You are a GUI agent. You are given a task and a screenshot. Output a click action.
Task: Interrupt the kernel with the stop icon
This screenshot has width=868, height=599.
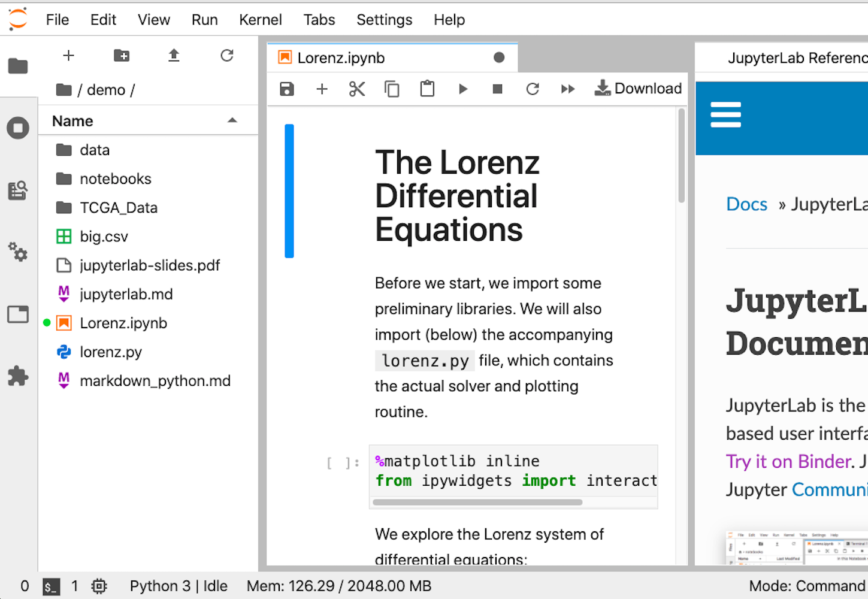(497, 89)
